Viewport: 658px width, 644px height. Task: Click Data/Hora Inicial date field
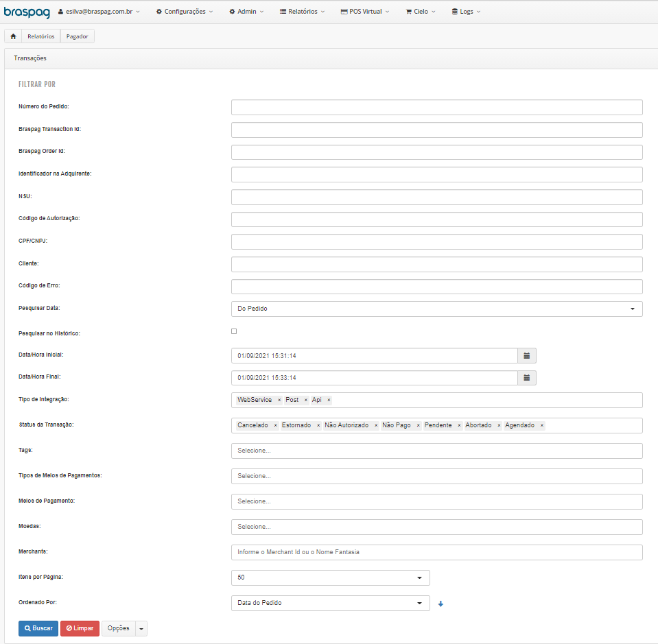pyautogui.click(x=375, y=356)
